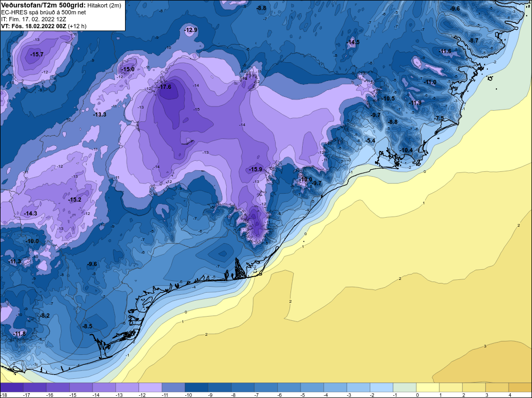Image resolution: width=532 pixels, height=398 pixels.
Task: Select the -7.5 temperature value
Action: click(x=439, y=118)
